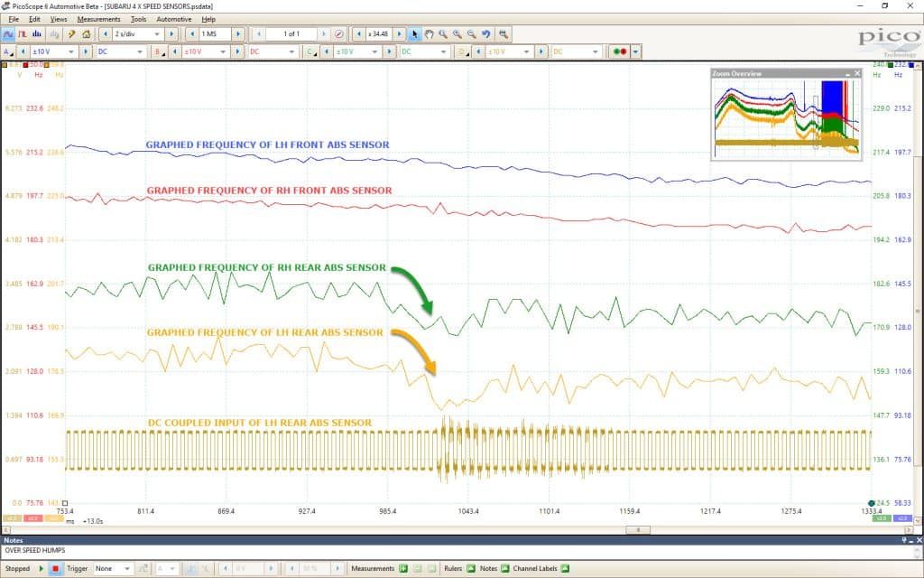The height and width of the screenshot is (578, 924).
Task: Open the Measurements menu
Action: [x=98, y=20]
